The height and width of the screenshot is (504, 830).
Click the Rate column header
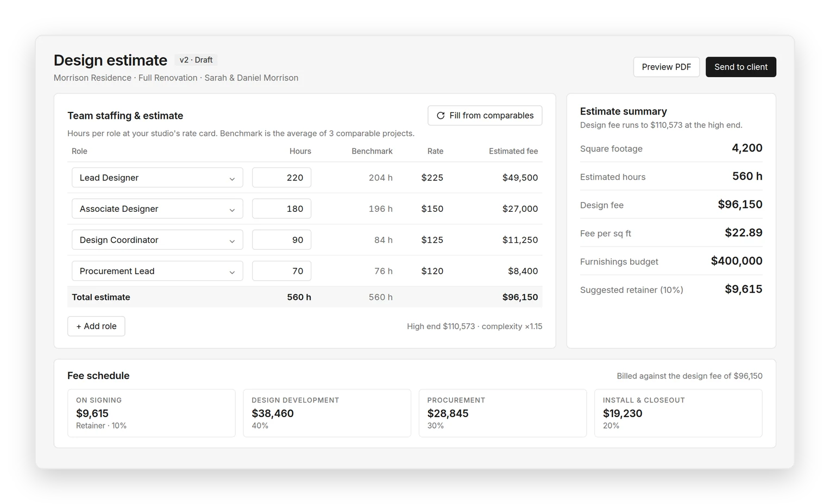coord(435,152)
